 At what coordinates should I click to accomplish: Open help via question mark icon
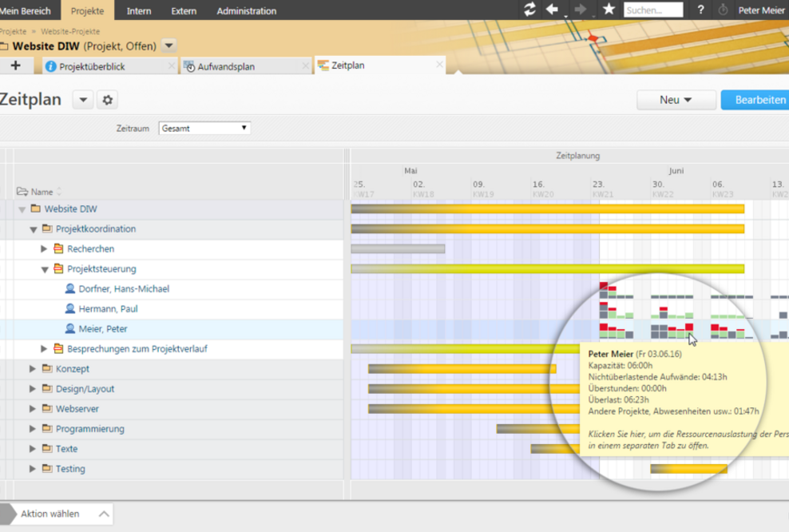point(700,10)
